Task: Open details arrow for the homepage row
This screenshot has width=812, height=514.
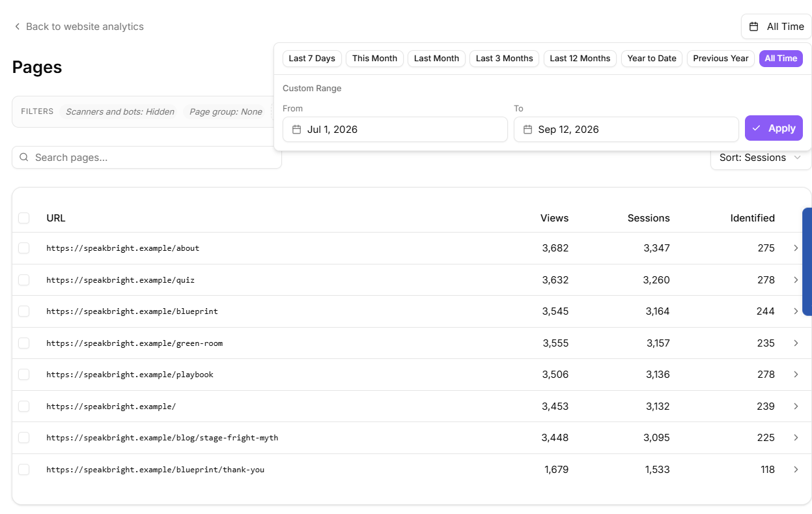Action: [x=796, y=407]
